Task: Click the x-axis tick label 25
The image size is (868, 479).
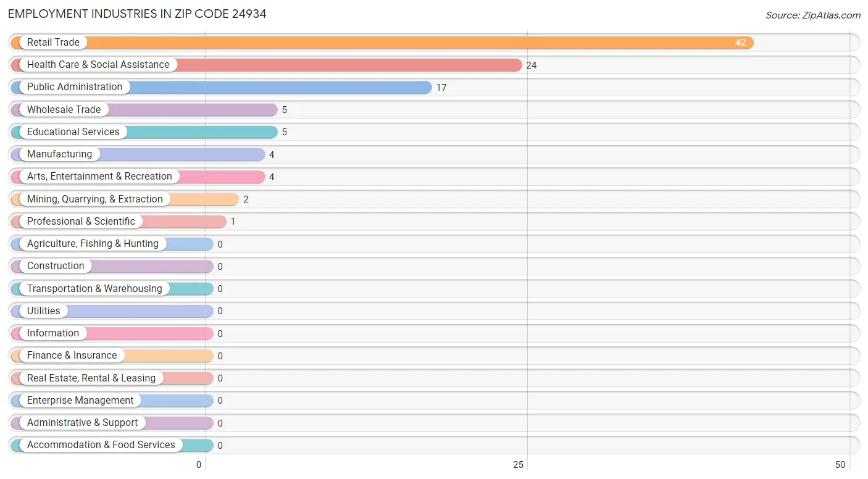Action: pyautogui.click(x=519, y=465)
